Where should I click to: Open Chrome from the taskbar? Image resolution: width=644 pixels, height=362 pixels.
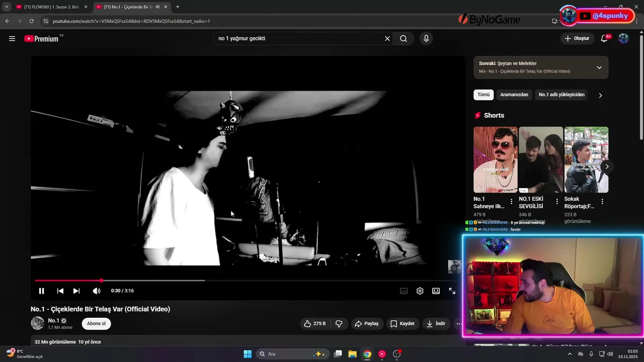tap(367, 354)
